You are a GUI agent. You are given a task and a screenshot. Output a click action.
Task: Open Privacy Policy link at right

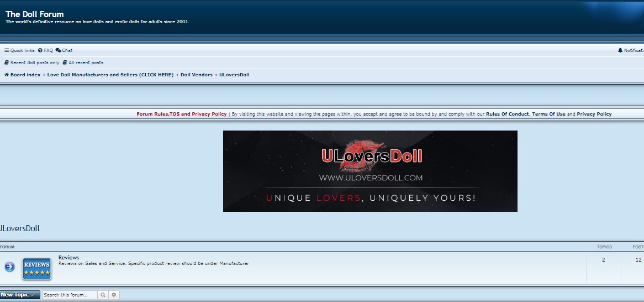point(594,114)
